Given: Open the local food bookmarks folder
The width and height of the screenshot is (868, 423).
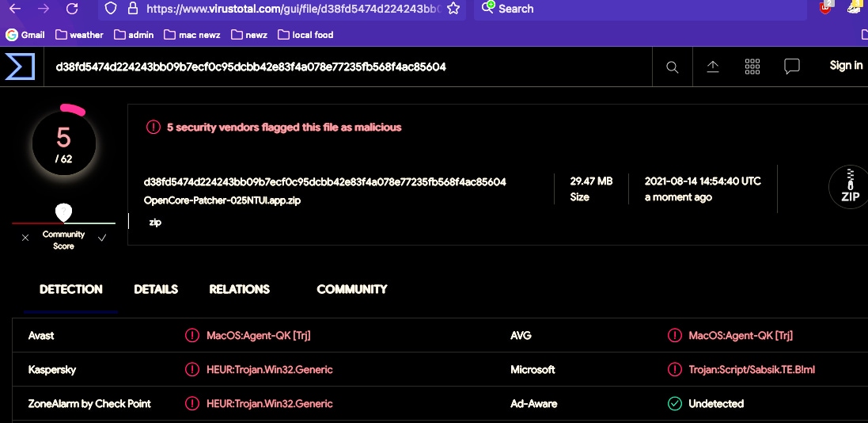Looking at the screenshot, I should point(305,34).
